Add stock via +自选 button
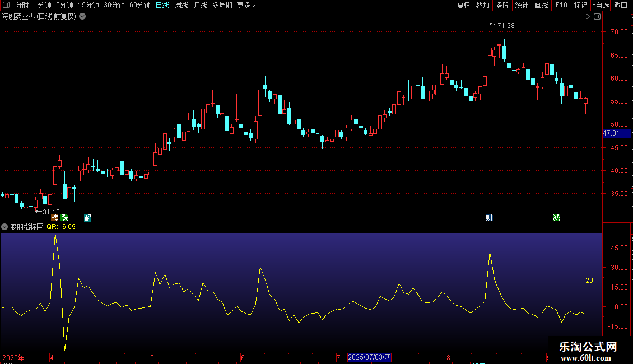This screenshot has height=364, width=633. click(x=601, y=5)
